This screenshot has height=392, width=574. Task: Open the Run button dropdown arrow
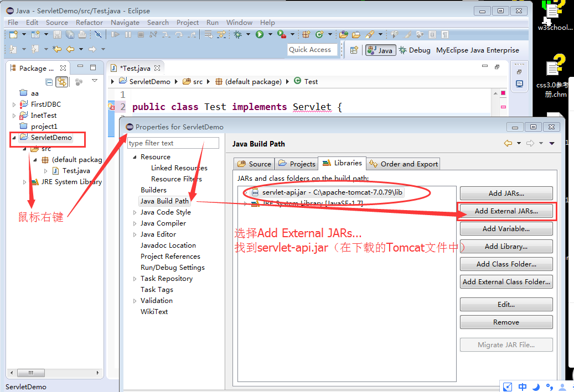pyautogui.click(x=270, y=35)
